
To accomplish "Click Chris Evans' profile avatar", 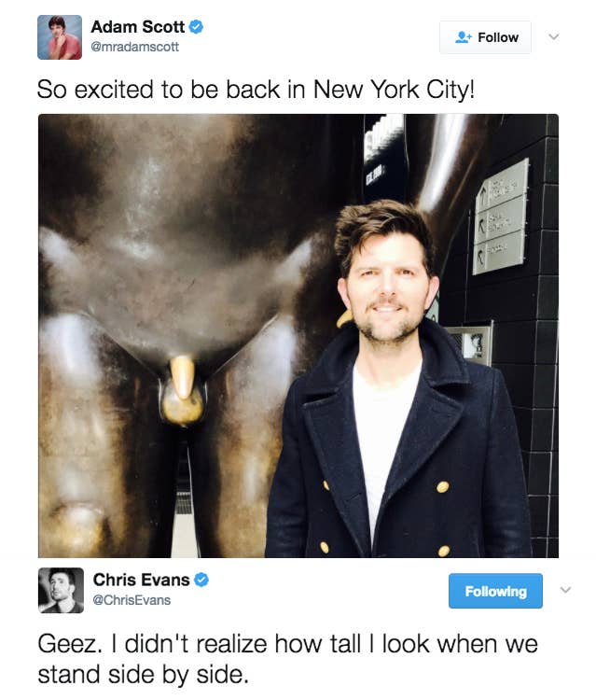I will (62, 590).
